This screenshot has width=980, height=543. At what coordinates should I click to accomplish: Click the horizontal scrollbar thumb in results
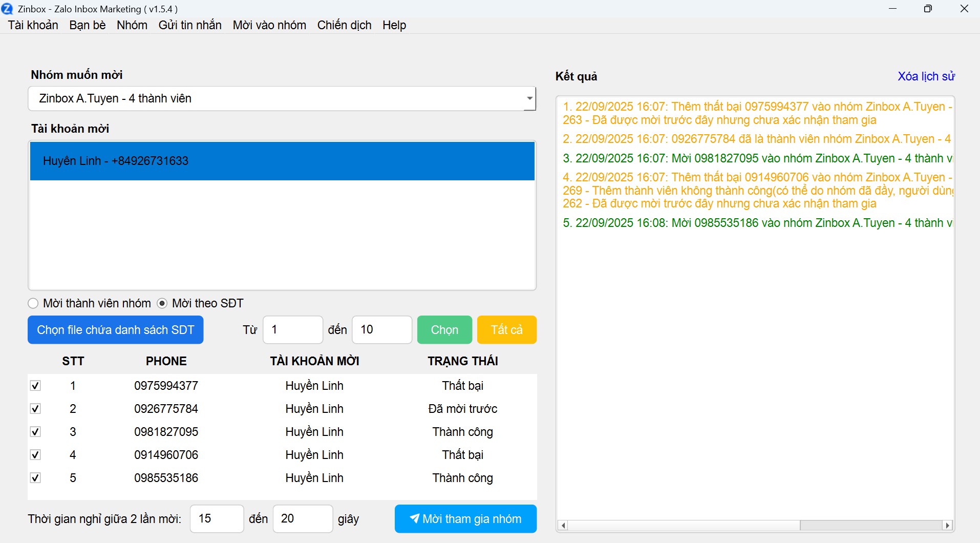870,525
